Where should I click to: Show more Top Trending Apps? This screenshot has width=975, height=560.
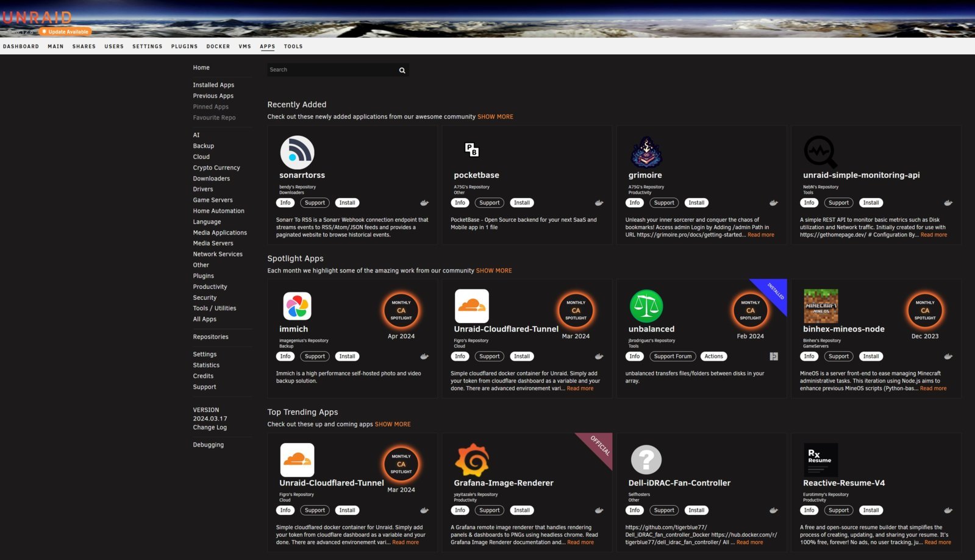click(393, 424)
